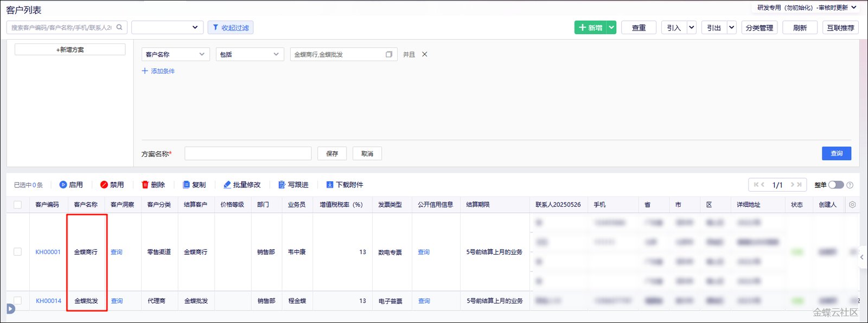Click the 取消 cancel button
Viewport: 868px width, 323px height.
point(367,154)
